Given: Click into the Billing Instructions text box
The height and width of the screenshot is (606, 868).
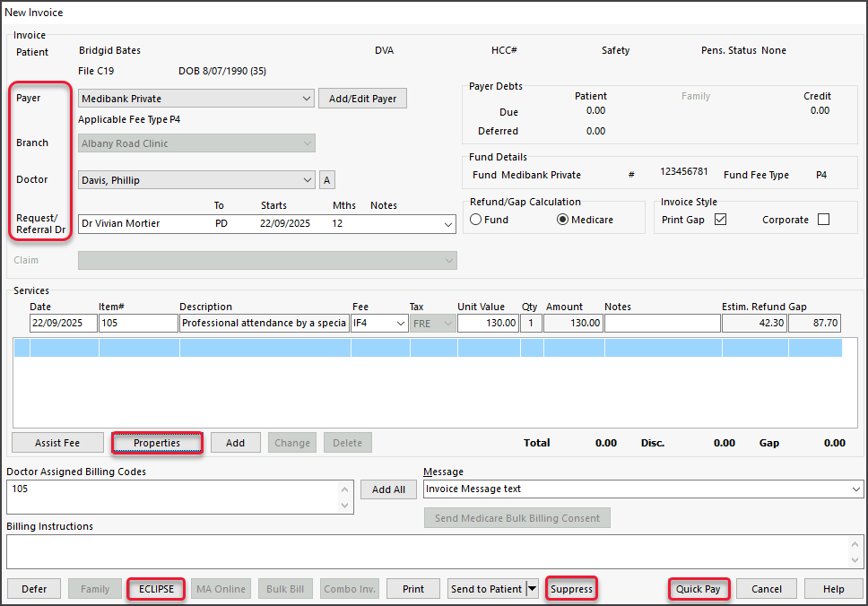Looking at the screenshot, I should 426,550.
